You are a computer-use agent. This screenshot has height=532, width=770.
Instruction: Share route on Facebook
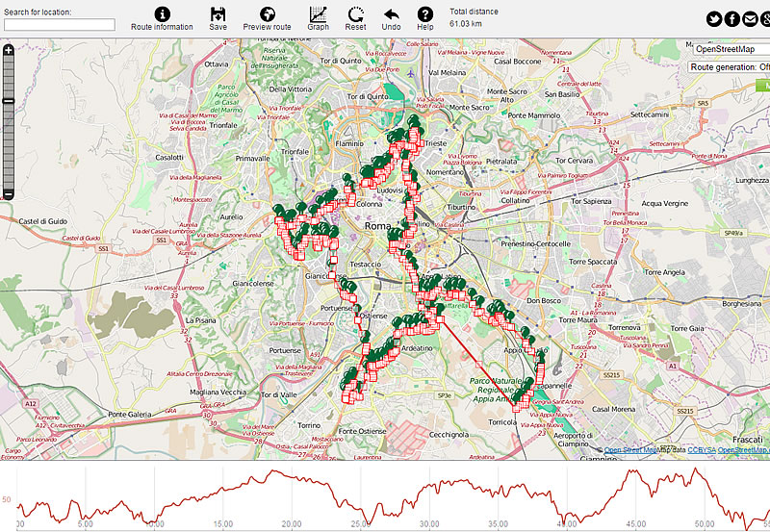coord(731,19)
